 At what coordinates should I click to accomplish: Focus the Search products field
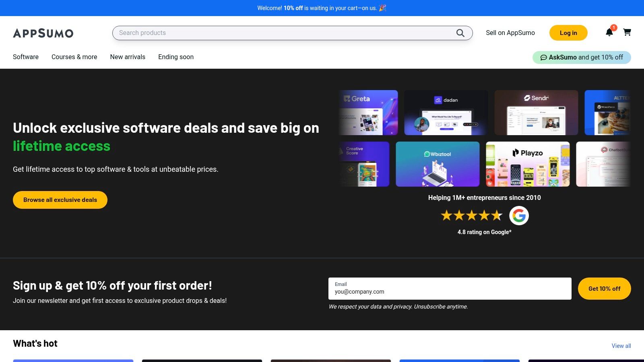[x=282, y=33]
